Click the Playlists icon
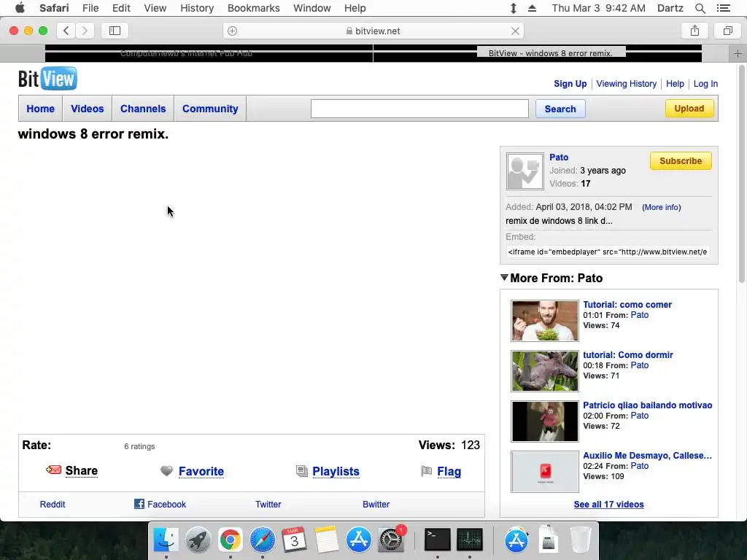The height and width of the screenshot is (560, 747). click(301, 471)
